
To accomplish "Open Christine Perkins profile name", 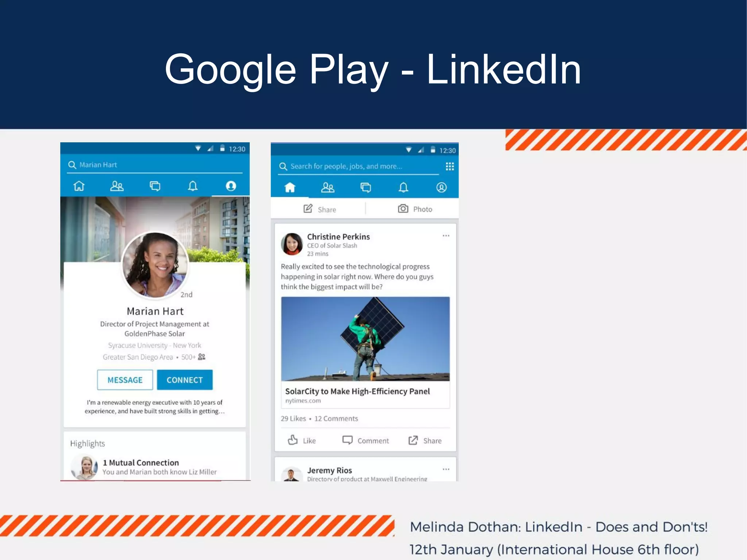I will [338, 237].
